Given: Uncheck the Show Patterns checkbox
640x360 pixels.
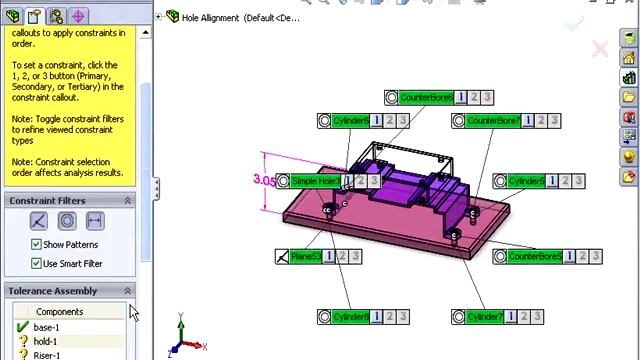Looking at the screenshot, I should click(36, 244).
